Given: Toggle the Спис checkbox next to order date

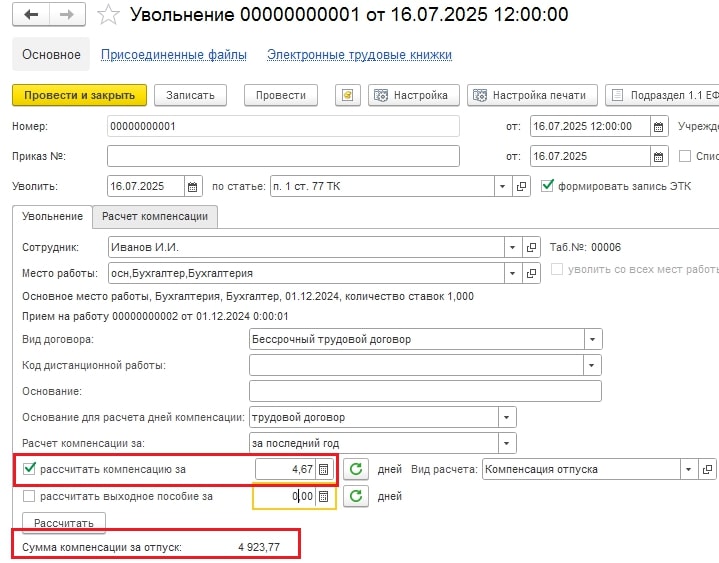Looking at the screenshot, I should pos(685,156).
